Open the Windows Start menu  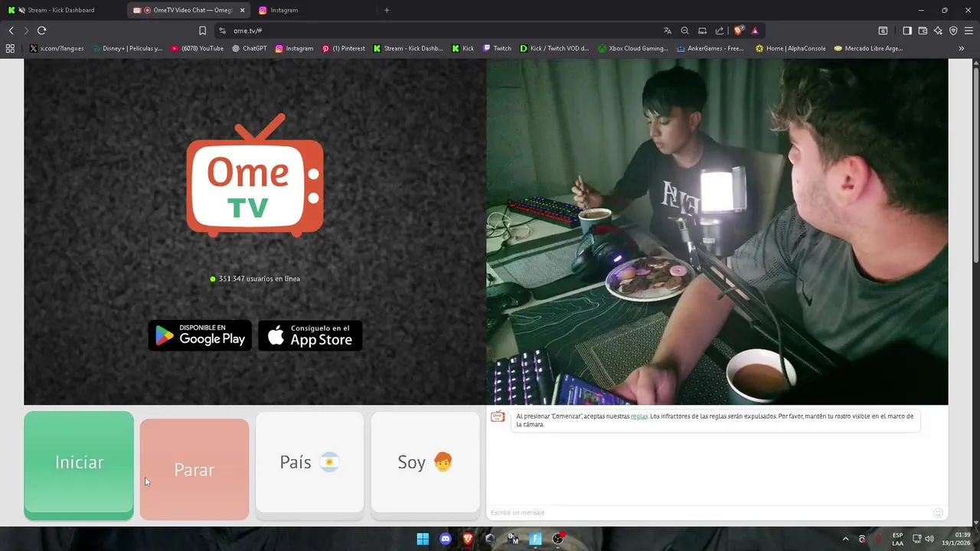[x=423, y=539]
